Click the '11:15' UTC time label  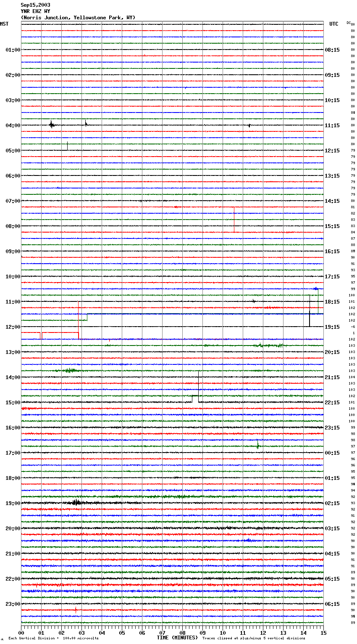(x=332, y=126)
